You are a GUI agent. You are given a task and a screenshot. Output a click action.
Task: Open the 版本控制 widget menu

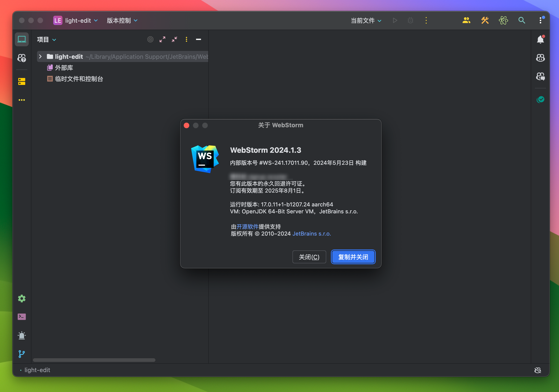[121, 20]
